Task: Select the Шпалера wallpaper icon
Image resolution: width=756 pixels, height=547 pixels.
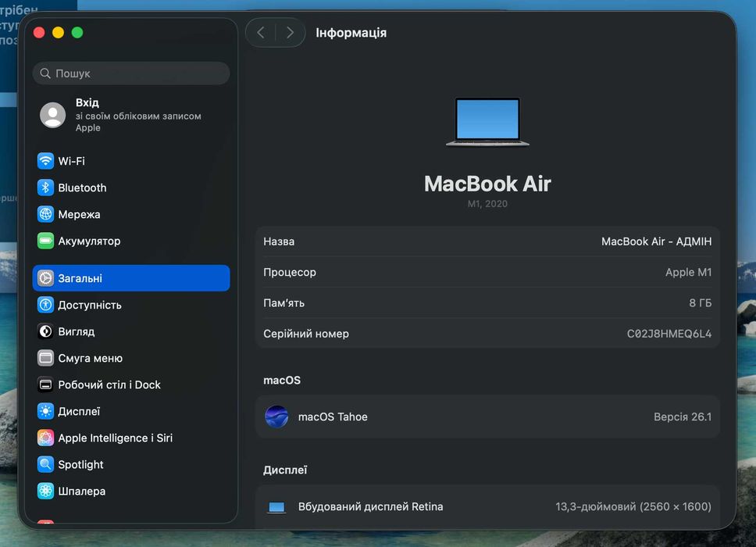Action: [x=45, y=491]
